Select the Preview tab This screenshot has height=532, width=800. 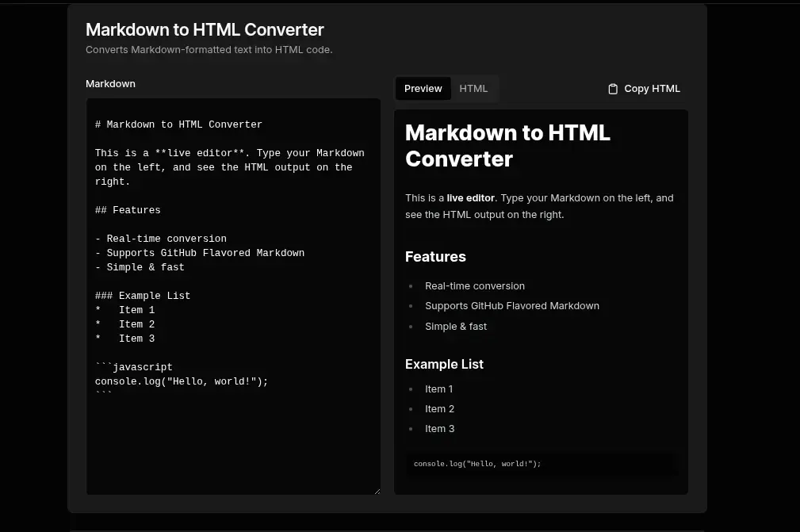[423, 88]
